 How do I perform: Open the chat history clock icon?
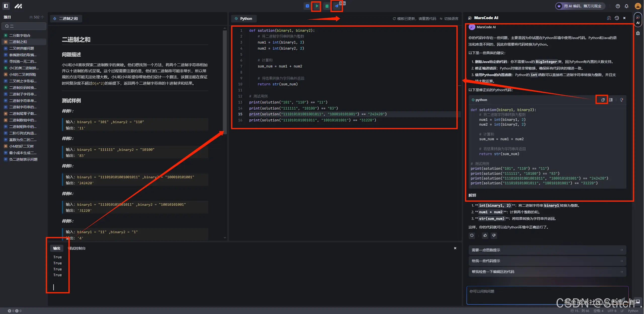pyautogui.click(x=617, y=18)
